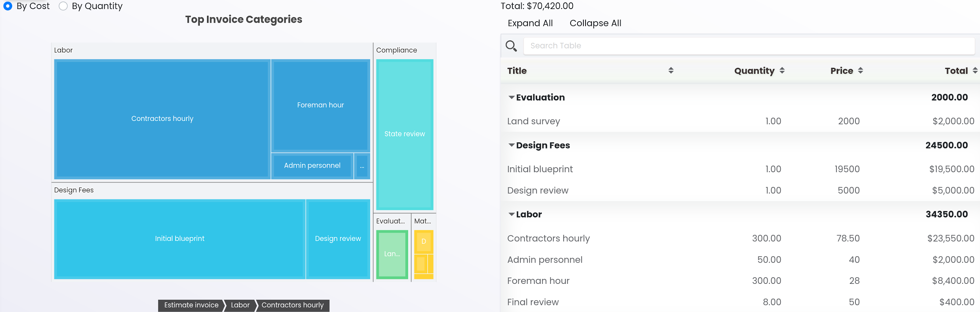Sort by Quantity using sort arrows
980x312 pixels.
(782, 70)
